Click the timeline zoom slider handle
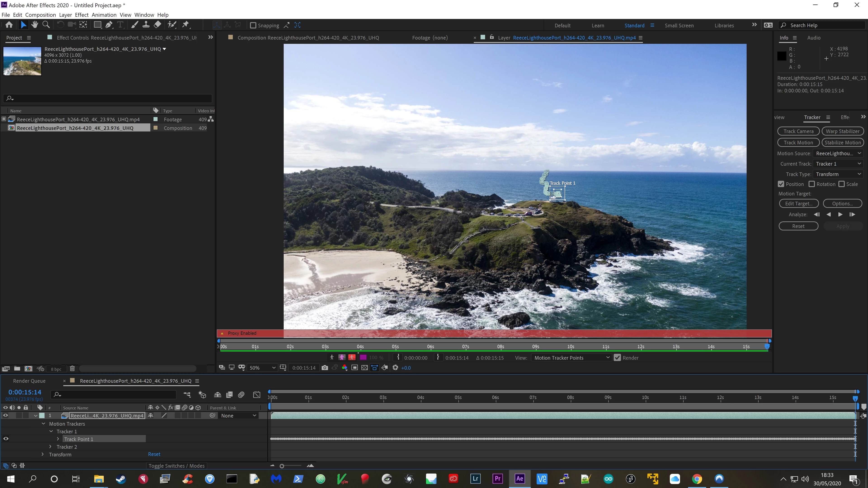Image resolution: width=868 pixels, height=488 pixels. click(x=282, y=466)
